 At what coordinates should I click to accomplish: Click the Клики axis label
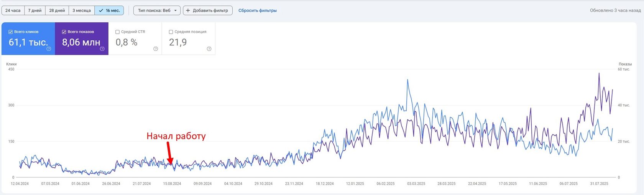[x=11, y=64]
